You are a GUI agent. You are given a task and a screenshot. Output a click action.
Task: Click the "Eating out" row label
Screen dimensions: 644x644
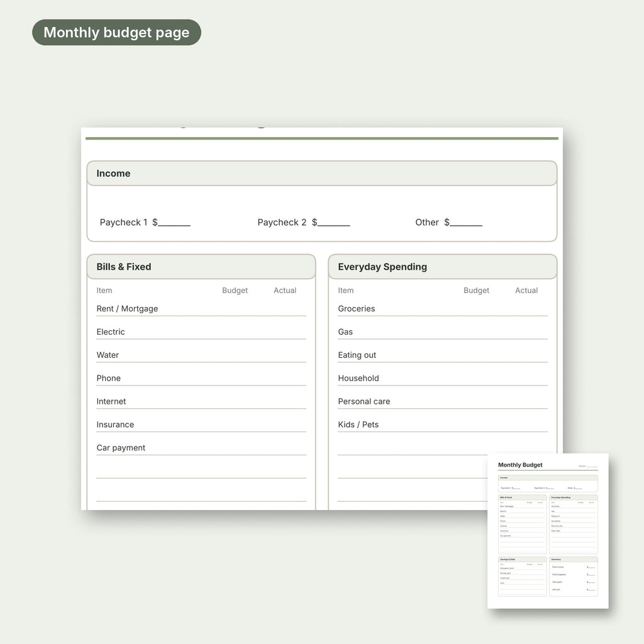(x=357, y=355)
